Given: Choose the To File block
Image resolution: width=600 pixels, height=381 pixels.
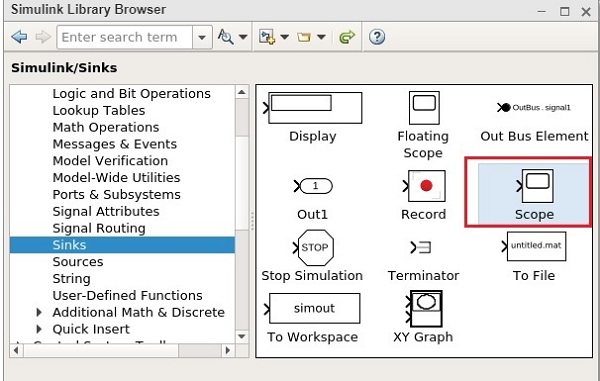Looking at the screenshot, I should pyautogui.click(x=534, y=246).
